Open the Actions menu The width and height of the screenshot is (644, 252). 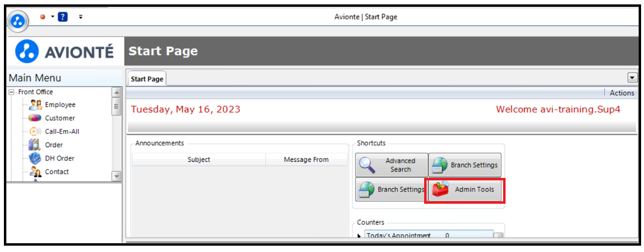(x=622, y=93)
